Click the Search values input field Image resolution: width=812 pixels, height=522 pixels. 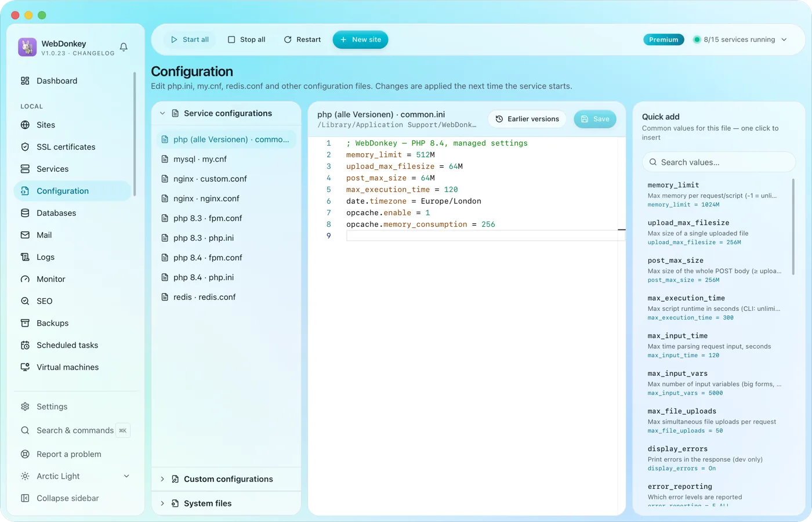coord(719,162)
